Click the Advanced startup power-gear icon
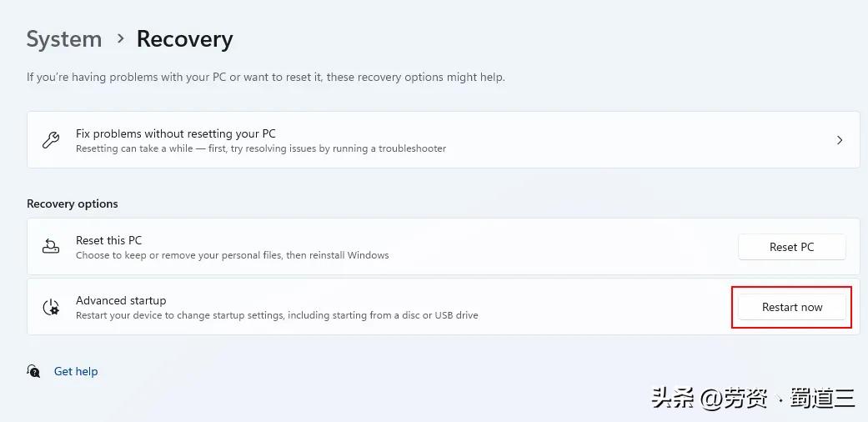The height and width of the screenshot is (422, 868). [x=51, y=307]
